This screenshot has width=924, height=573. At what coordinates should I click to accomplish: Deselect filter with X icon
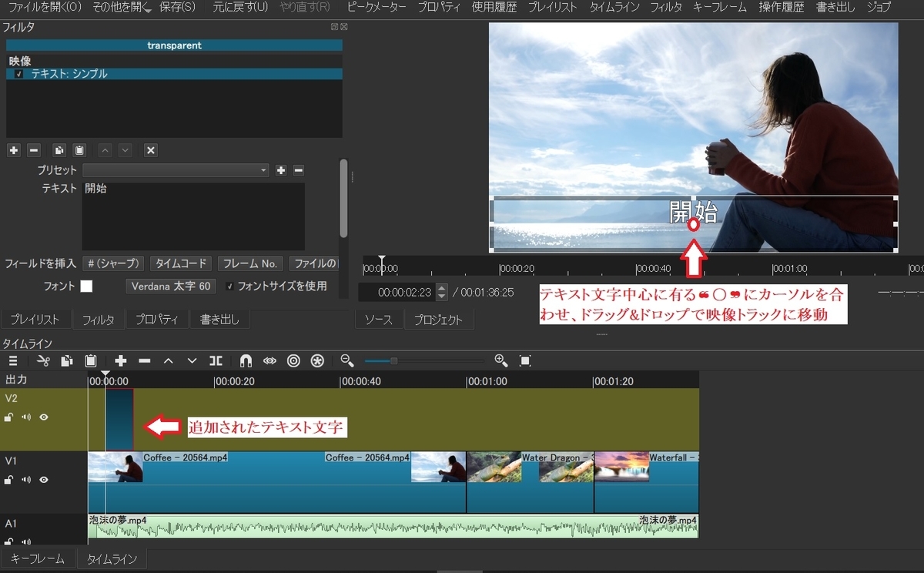(x=151, y=150)
